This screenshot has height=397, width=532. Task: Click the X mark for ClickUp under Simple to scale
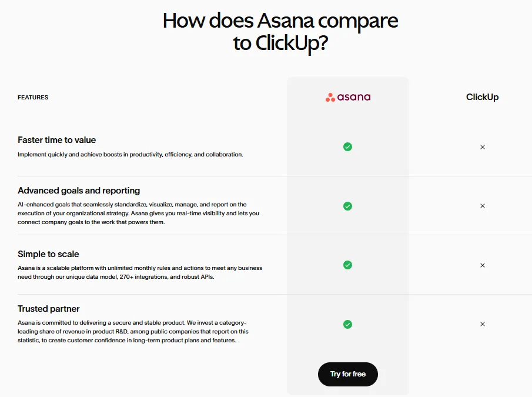coord(482,265)
